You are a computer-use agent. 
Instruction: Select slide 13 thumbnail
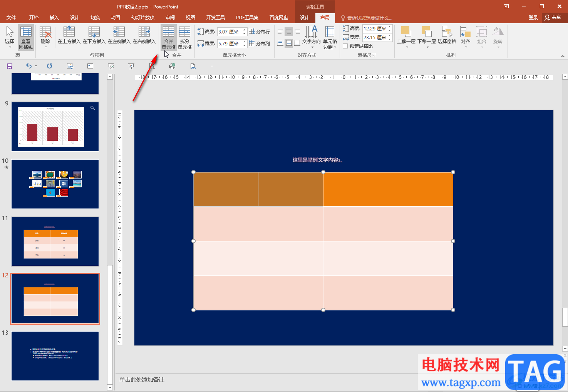click(55, 356)
